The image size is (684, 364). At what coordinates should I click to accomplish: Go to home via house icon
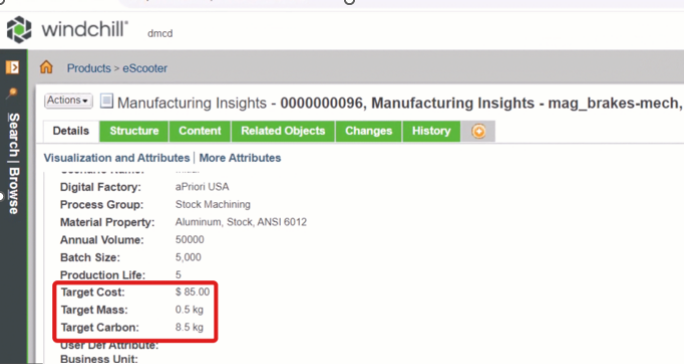tap(46, 67)
